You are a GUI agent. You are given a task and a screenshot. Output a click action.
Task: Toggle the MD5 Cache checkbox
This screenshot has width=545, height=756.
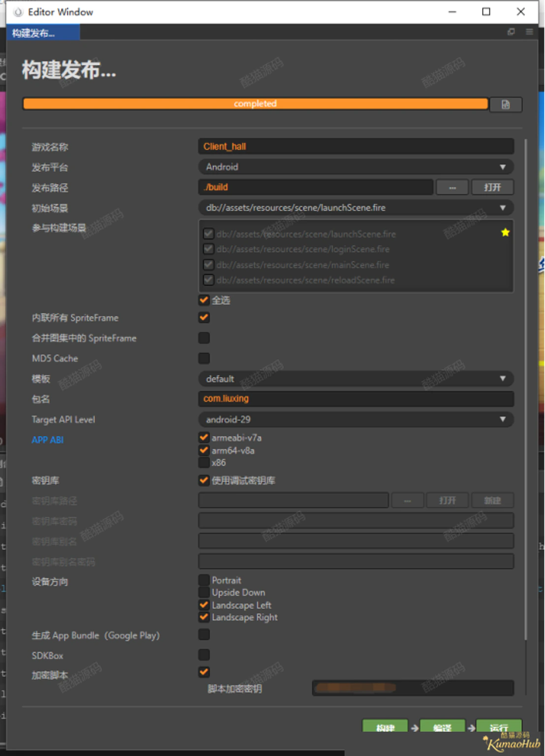204,358
